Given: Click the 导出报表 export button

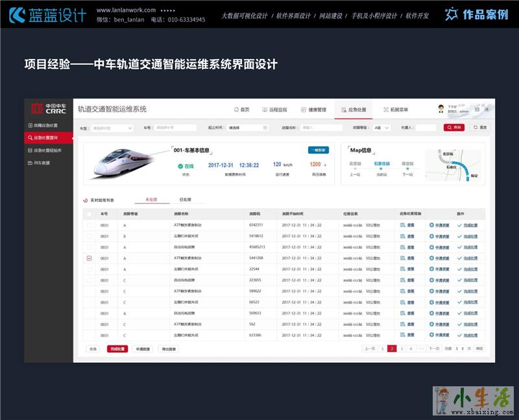Looking at the screenshot, I should pos(168,349).
